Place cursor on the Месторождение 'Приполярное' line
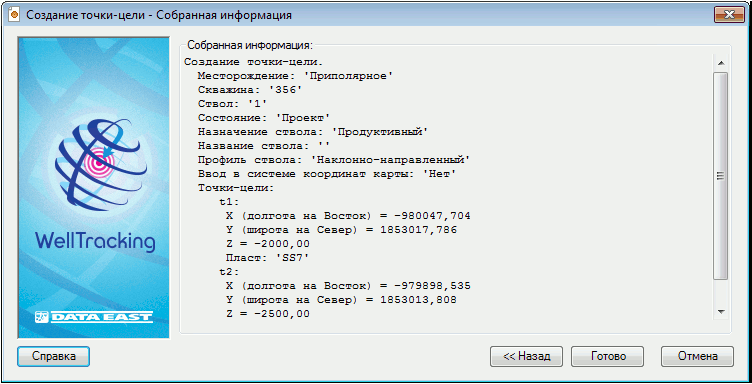This screenshot has height=384, width=752. [295, 76]
